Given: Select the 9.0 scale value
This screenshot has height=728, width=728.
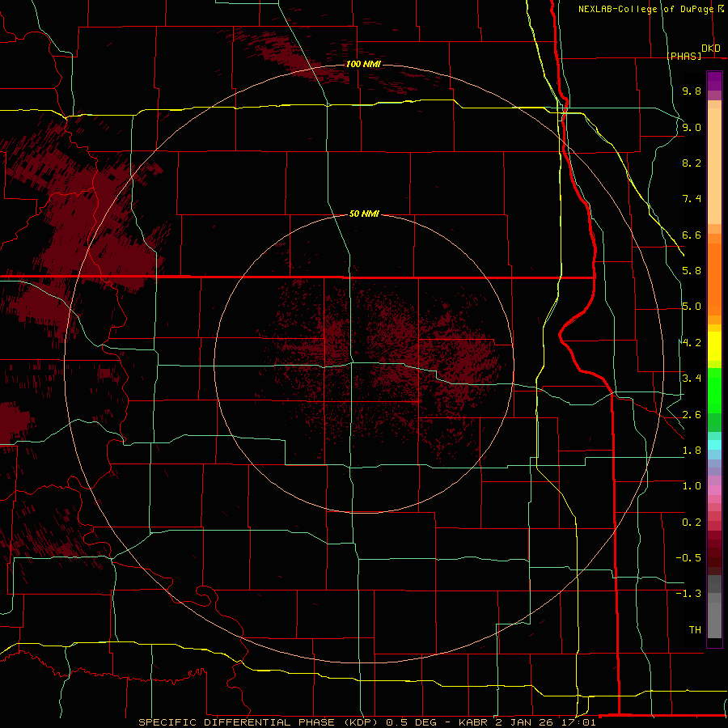Looking at the screenshot, I should [x=692, y=127].
